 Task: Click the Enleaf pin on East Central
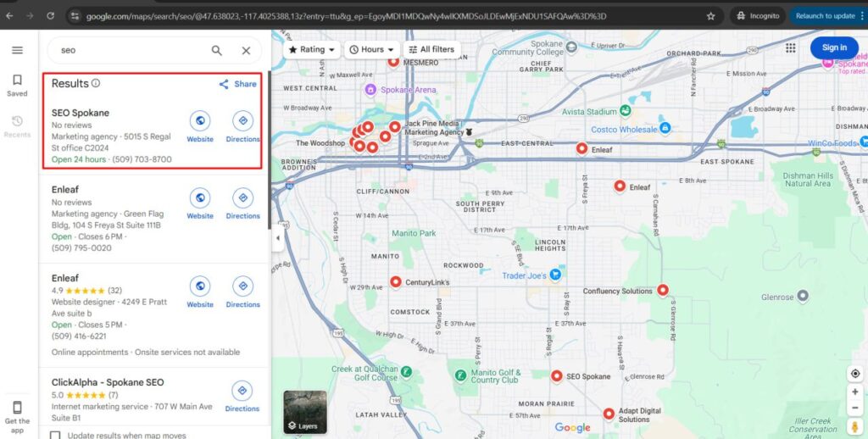click(x=581, y=148)
